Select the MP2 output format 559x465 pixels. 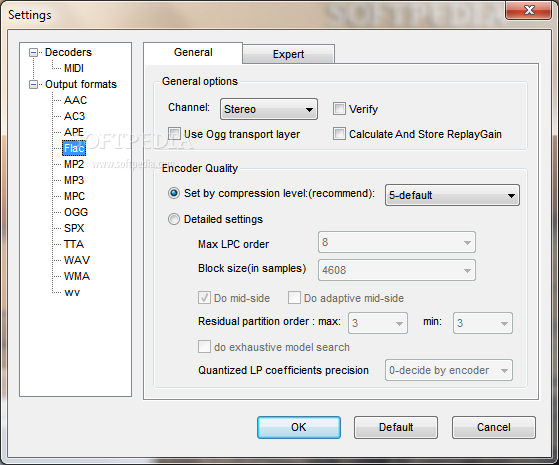[74, 164]
